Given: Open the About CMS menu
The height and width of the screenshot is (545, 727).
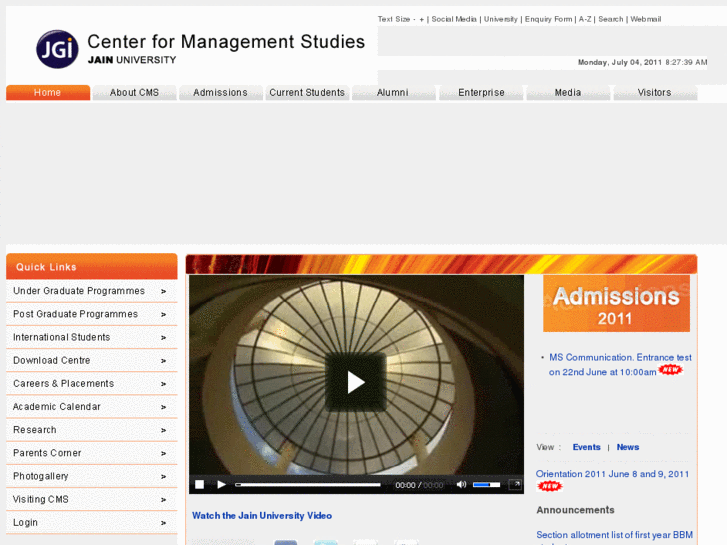Looking at the screenshot, I should pyautogui.click(x=134, y=92).
